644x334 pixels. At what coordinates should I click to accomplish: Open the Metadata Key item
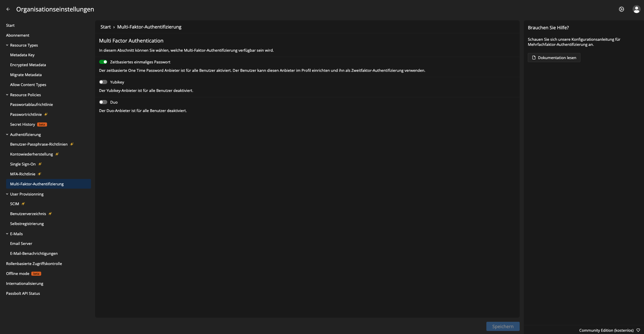(x=22, y=55)
